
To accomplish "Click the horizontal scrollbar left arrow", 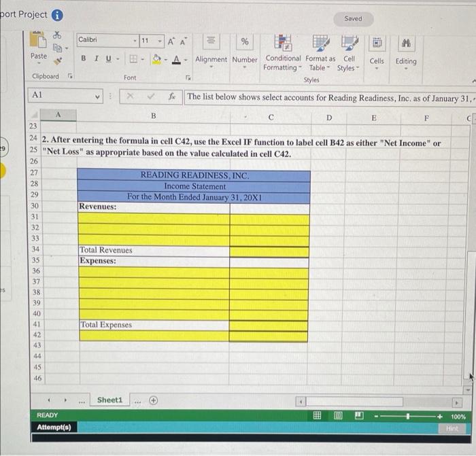I will (x=301, y=402).
